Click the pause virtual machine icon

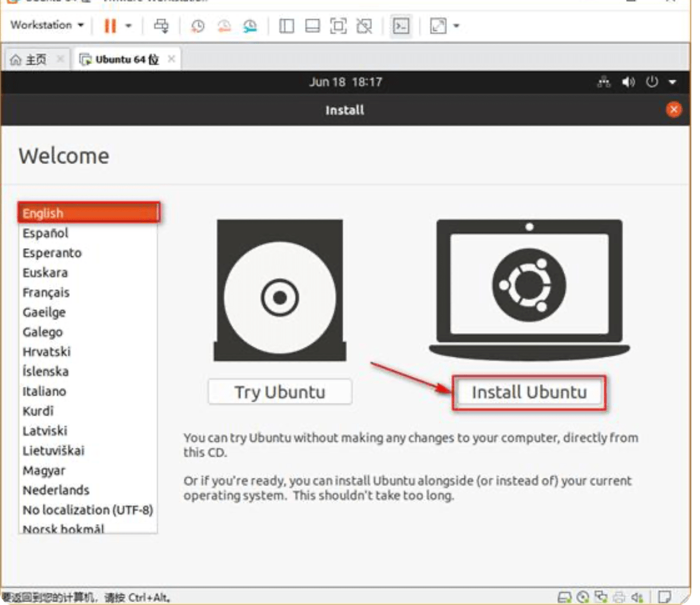pos(110,26)
